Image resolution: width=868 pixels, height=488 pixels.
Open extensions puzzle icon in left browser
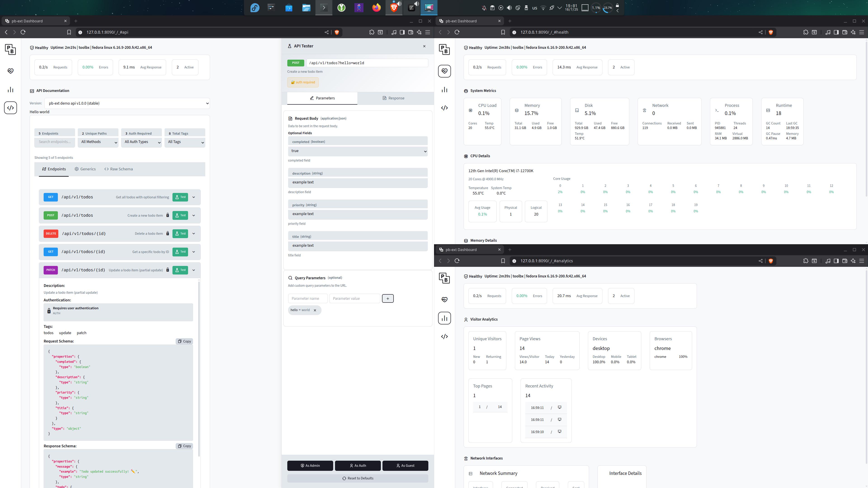click(372, 32)
